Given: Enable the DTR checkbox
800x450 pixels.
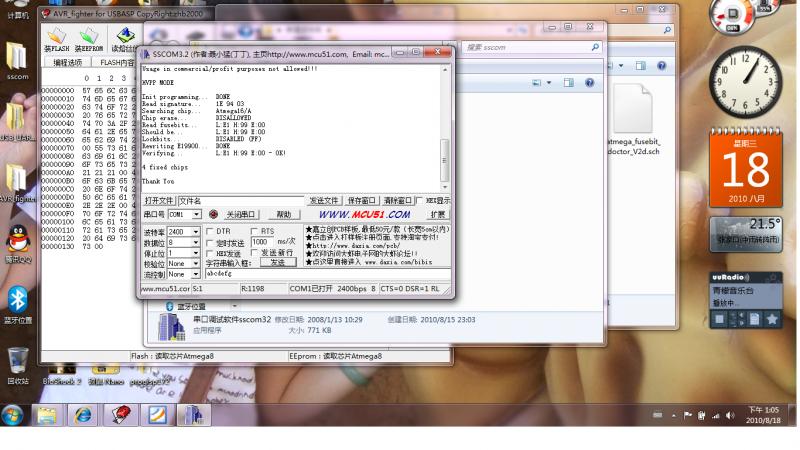Looking at the screenshot, I should click(x=211, y=231).
